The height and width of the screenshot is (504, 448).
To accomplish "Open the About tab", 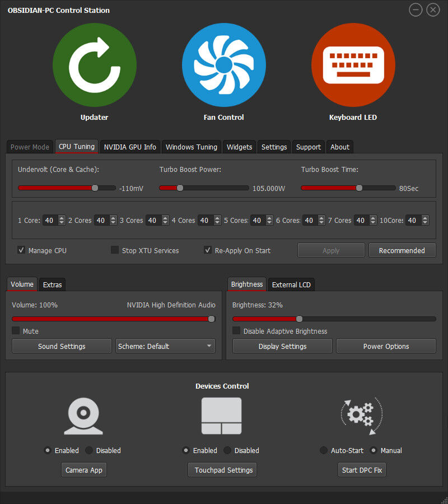I will (x=340, y=147).
